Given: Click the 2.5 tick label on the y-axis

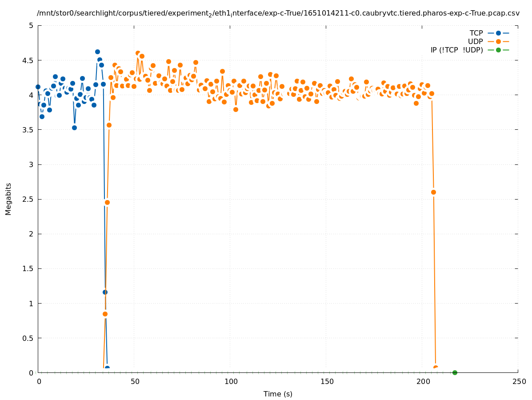Looking at the screenshot, I should 28,199.
